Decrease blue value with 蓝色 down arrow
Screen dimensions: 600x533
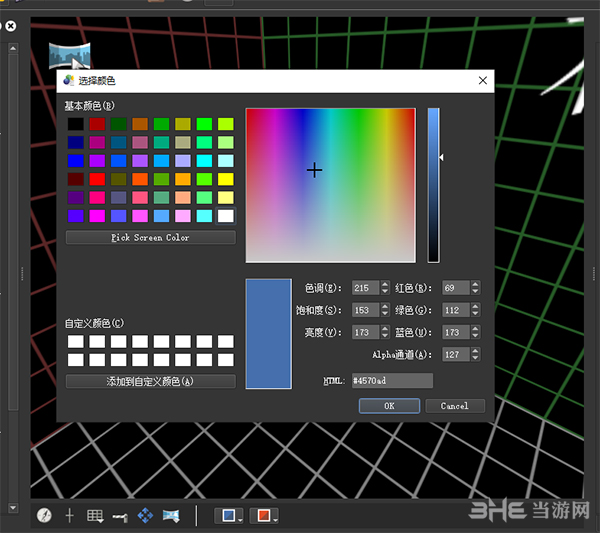[x=475, y=336]
